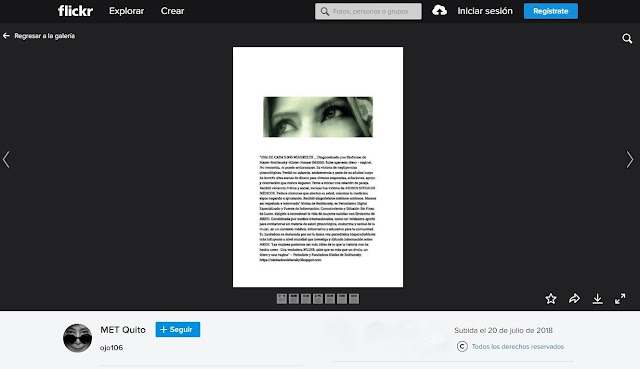Click the Iniciar sesión link

485,11
